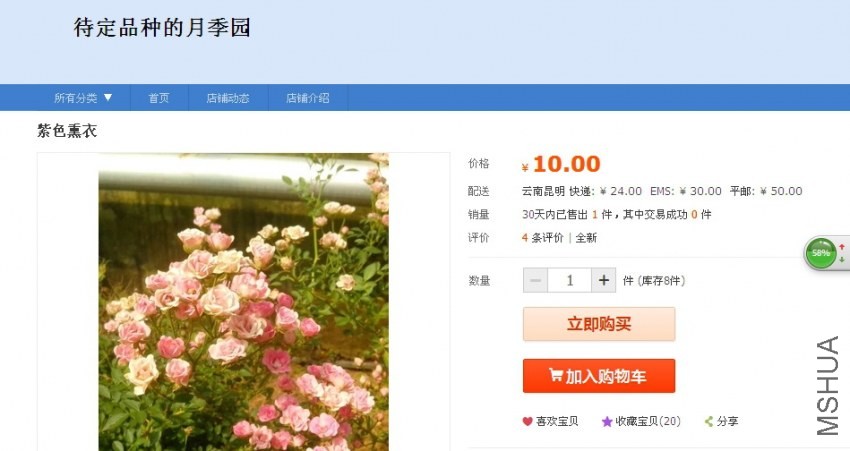Open the 首页 tab
Viewport: 850px width, 451px height.
pyautogui.click(x=159, y=98)
